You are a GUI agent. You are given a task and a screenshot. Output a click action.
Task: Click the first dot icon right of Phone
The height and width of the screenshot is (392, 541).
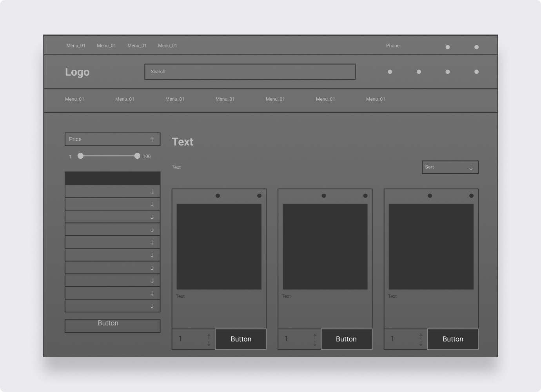click(x=448, y=47)
